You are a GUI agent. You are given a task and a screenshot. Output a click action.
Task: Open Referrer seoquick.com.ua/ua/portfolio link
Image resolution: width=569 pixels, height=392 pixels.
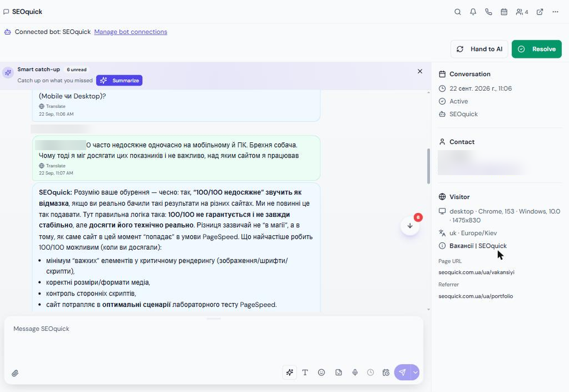(x=475, y=296)
